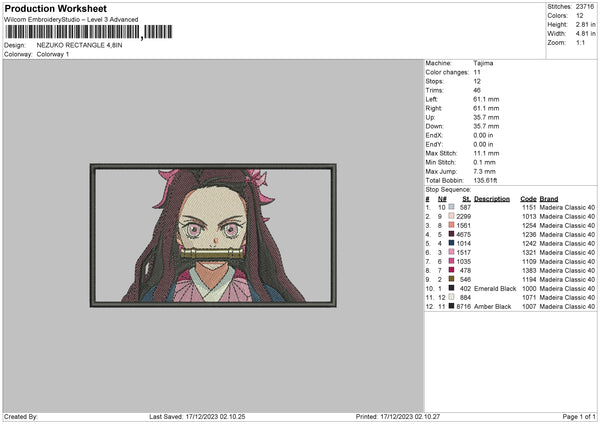Click thread code '1000' in row 10
Screen dimensions: 600x424
[x=529, y=288]
